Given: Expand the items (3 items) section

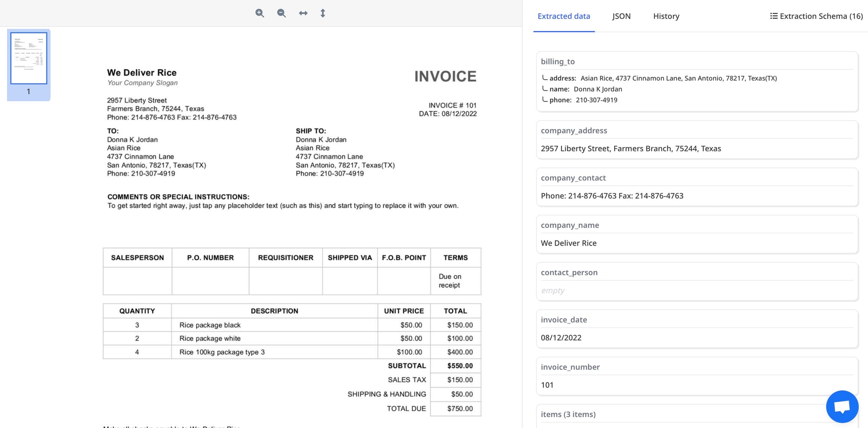Looking at the screenshot, I should pos(568,414).
